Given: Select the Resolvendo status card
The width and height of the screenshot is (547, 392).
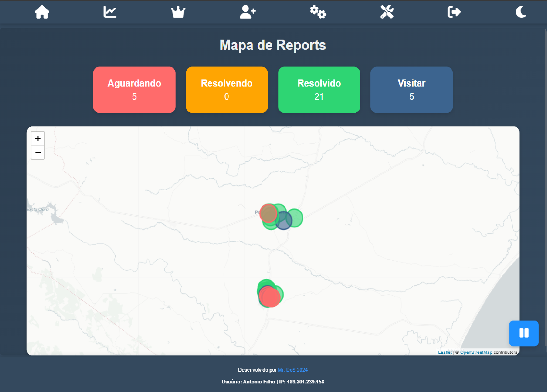Looking at the screenshot, I should coord(227,90).
